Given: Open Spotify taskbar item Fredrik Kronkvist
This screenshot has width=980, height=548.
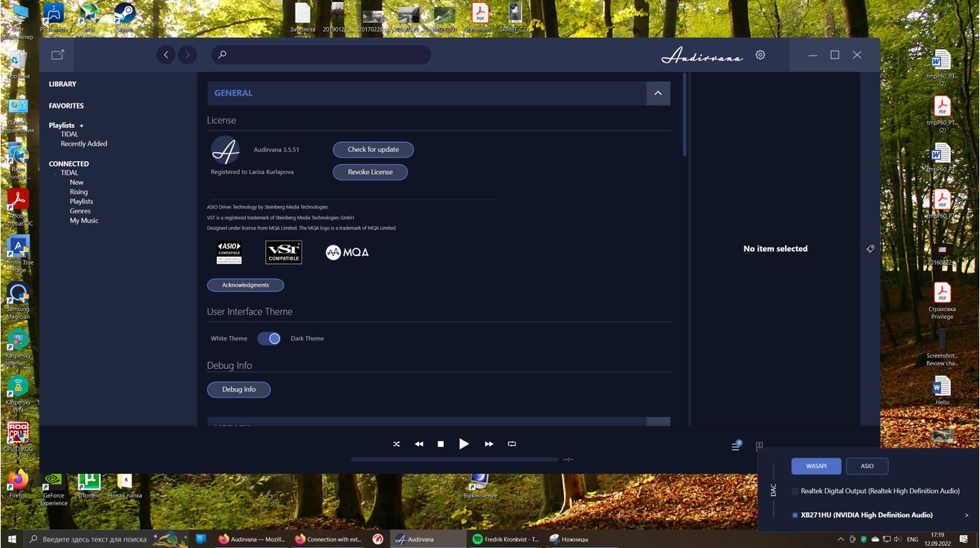Looking at the screenshot, I should point(505,539).
